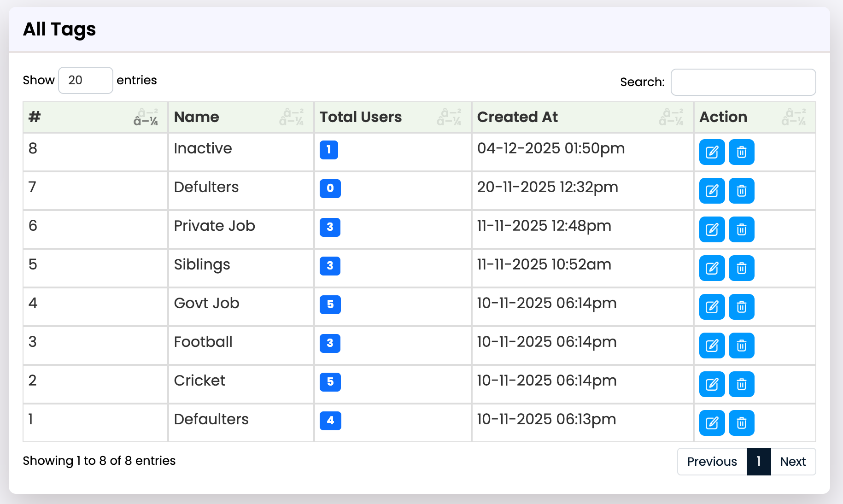Delete the Inactive tag
The image size is (843, 504).
point(742,152)
